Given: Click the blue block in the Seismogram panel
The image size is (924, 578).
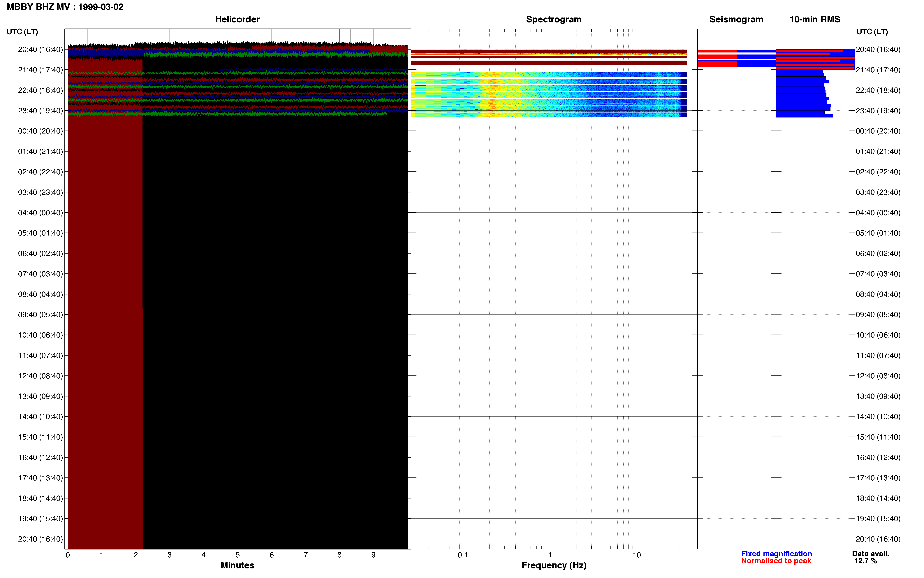Looking at the screenshot, I should pos(756,64).
